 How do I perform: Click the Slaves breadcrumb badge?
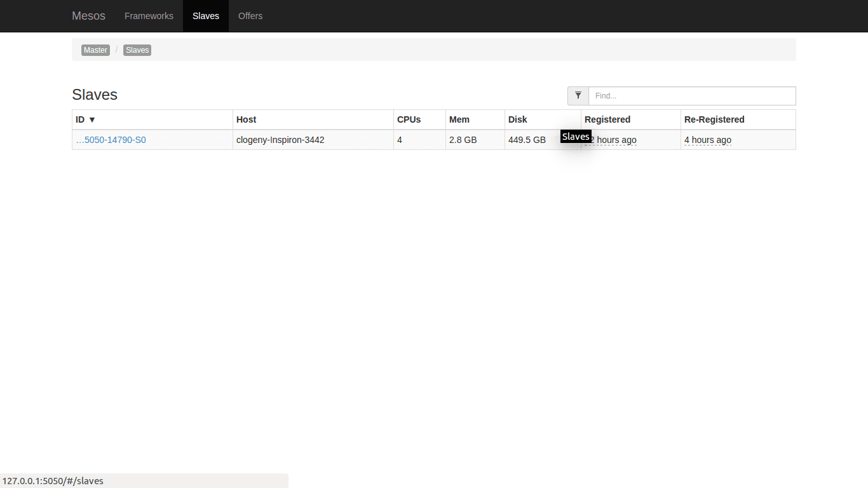137,50
